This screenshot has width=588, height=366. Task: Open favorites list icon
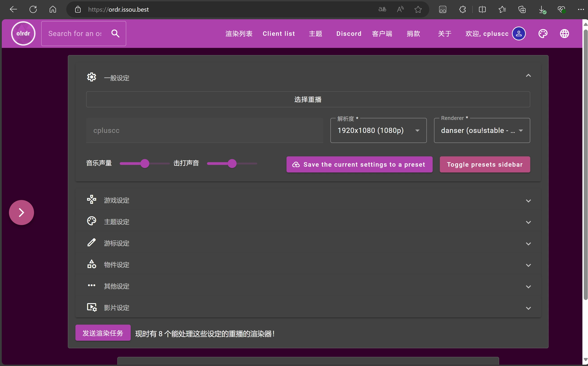[502, 9]
